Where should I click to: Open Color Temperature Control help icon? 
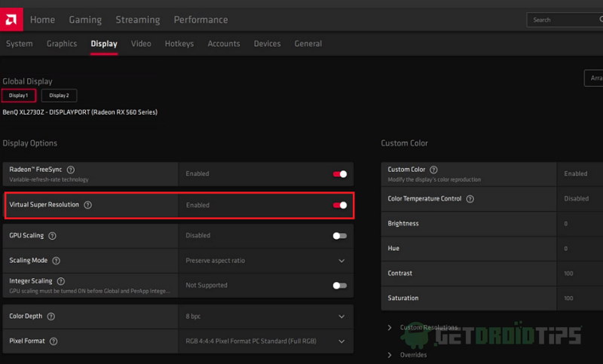tap(470, 199)
